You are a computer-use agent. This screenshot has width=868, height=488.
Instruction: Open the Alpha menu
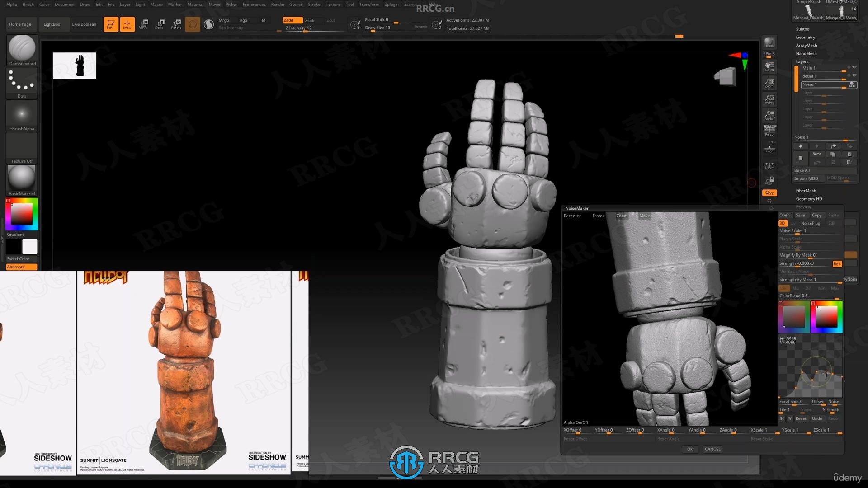[12, 4]
